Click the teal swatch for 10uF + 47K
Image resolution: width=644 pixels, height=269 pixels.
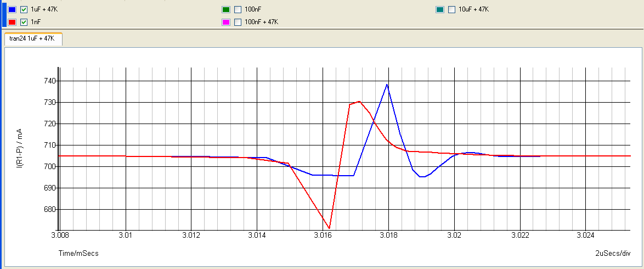440,10
